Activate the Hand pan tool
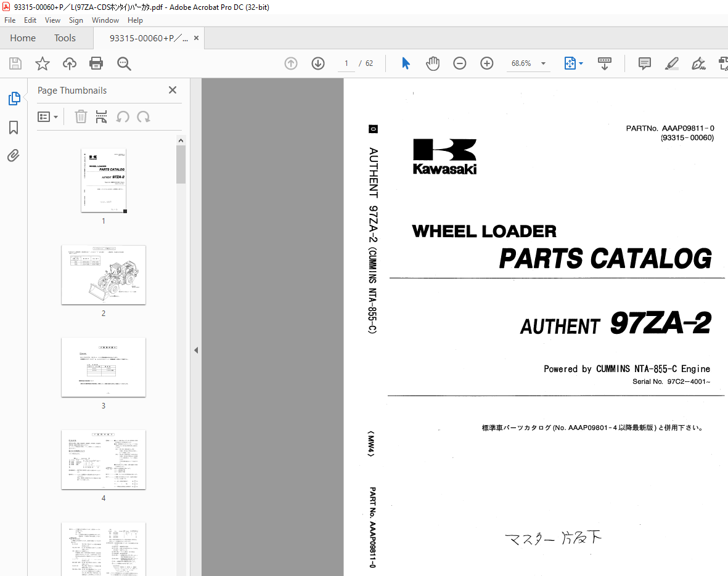The image size is (728, 576). (433, 63)
